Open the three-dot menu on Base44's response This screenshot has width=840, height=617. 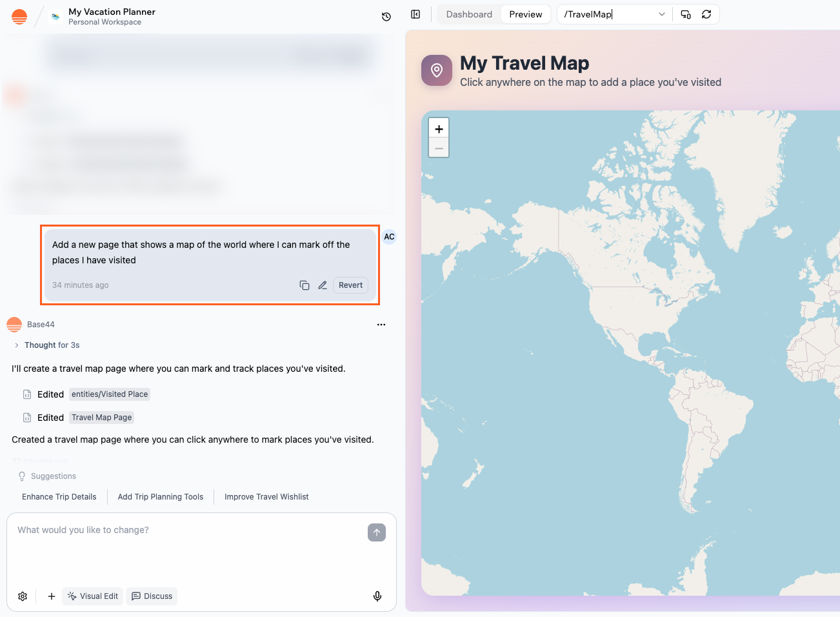coord(381,325)
